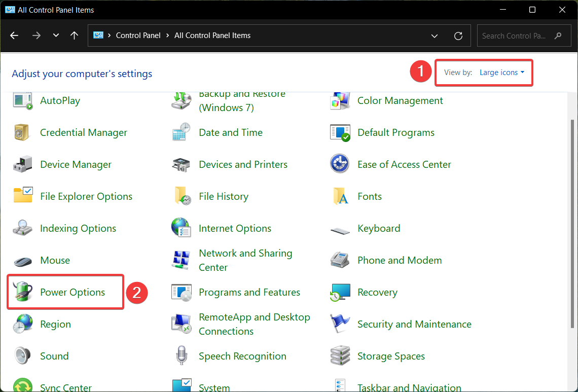Click the Back navigation arrow
578x392 pixels.
[14, 36]
